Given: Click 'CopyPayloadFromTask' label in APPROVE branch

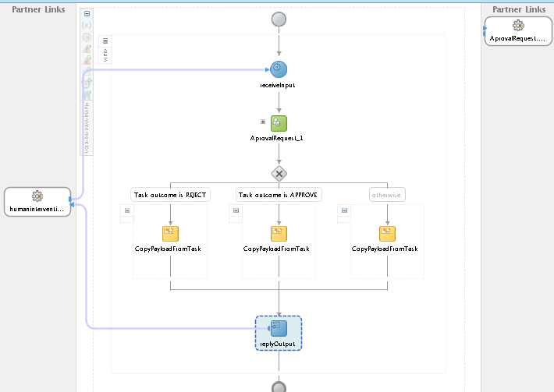Looking at the screenshot, I should 276,249.
